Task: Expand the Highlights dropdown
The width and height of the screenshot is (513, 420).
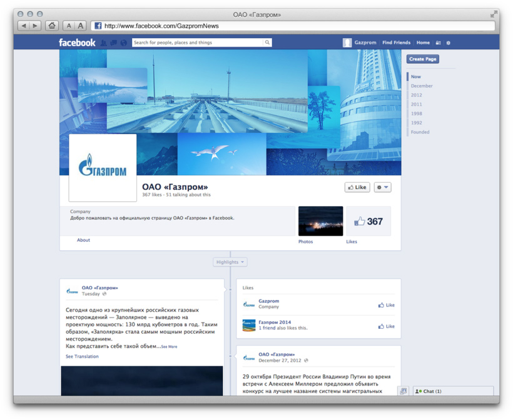Action: click(230, 262)
